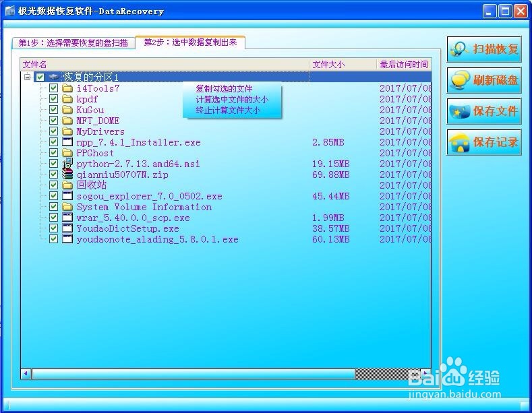
Task: Click the horizontal scrollbar left arrow
Action: pos(26,374)
